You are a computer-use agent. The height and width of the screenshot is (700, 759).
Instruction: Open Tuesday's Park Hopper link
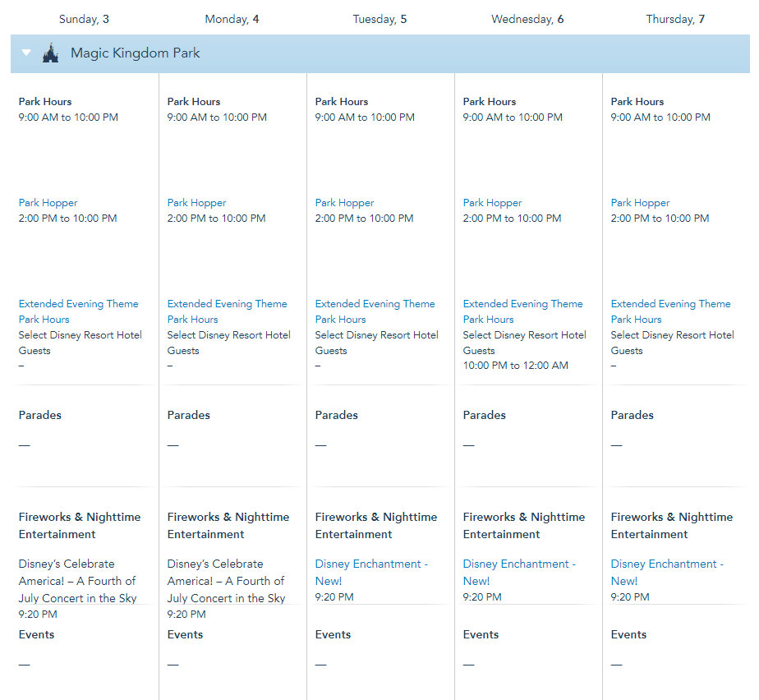344,203
